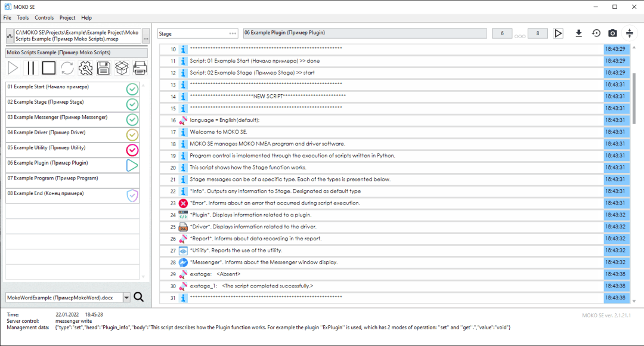Click the Moko Scripts Example project name field
644x346 pixels.
click(76, 52)
